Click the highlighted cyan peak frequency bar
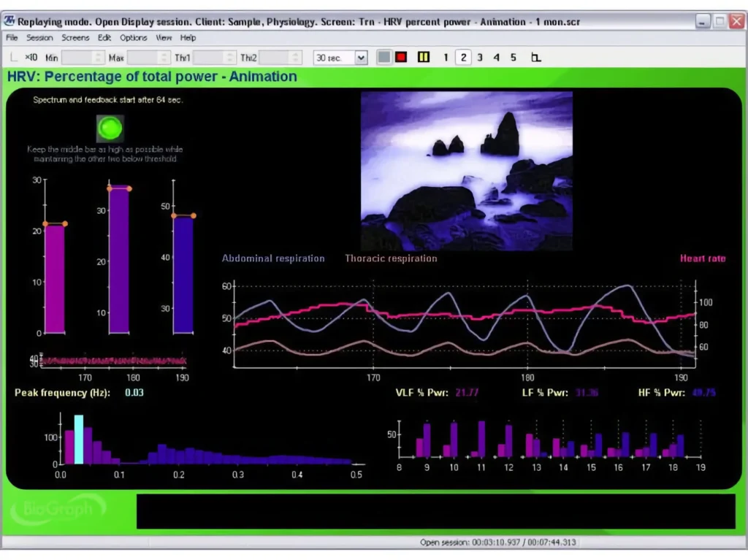 [x=79, y=440]
